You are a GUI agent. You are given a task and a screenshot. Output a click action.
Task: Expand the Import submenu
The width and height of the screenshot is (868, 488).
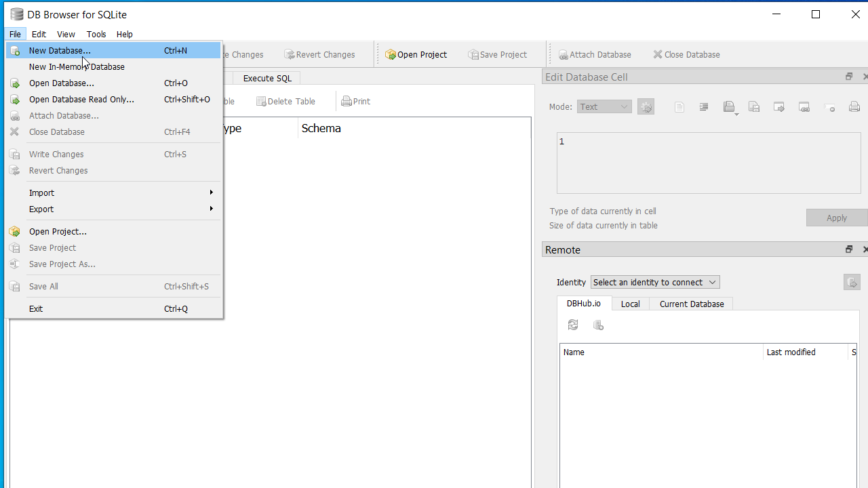pyautogui.click(x=113, y=192)
